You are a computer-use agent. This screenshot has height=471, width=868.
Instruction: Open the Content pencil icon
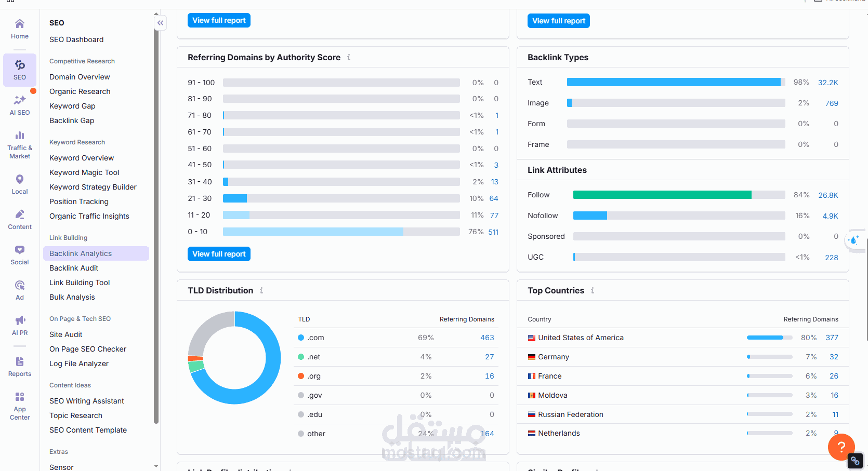(20, 214)
